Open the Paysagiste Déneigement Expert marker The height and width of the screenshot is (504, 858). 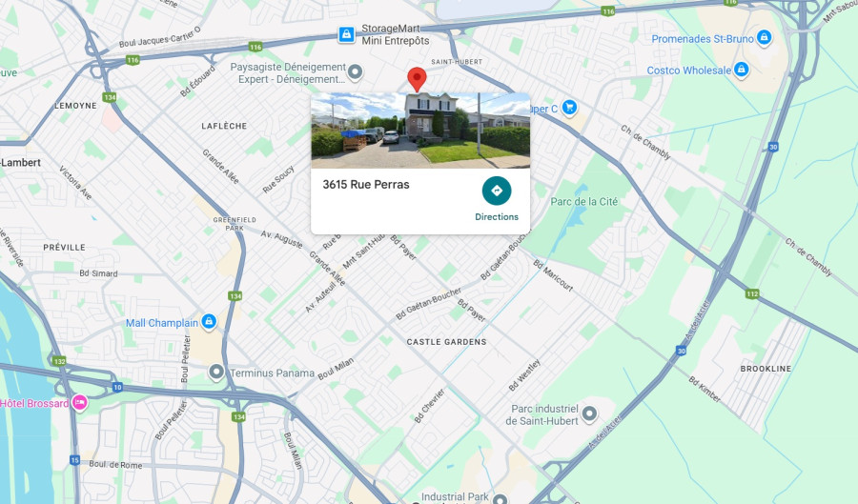tap(356, 71)
